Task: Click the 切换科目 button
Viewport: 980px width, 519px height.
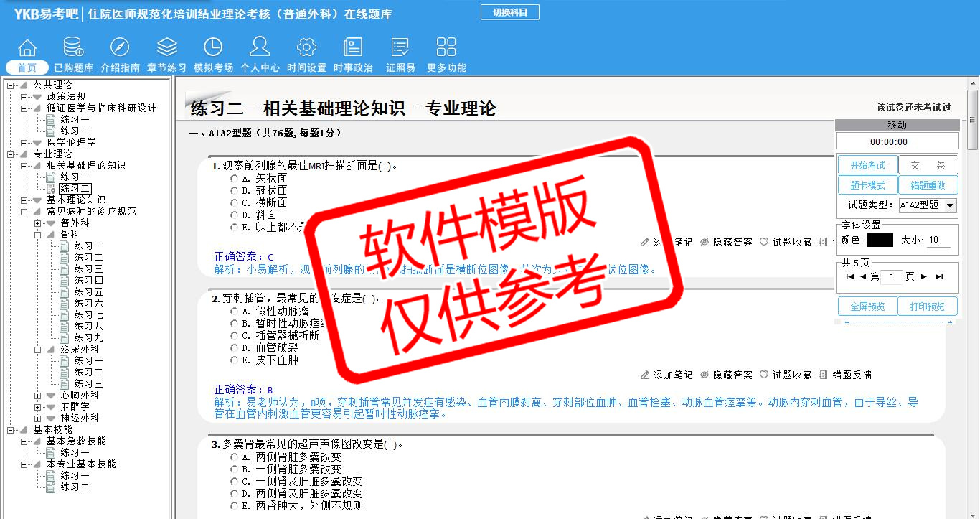Action: 509,12
